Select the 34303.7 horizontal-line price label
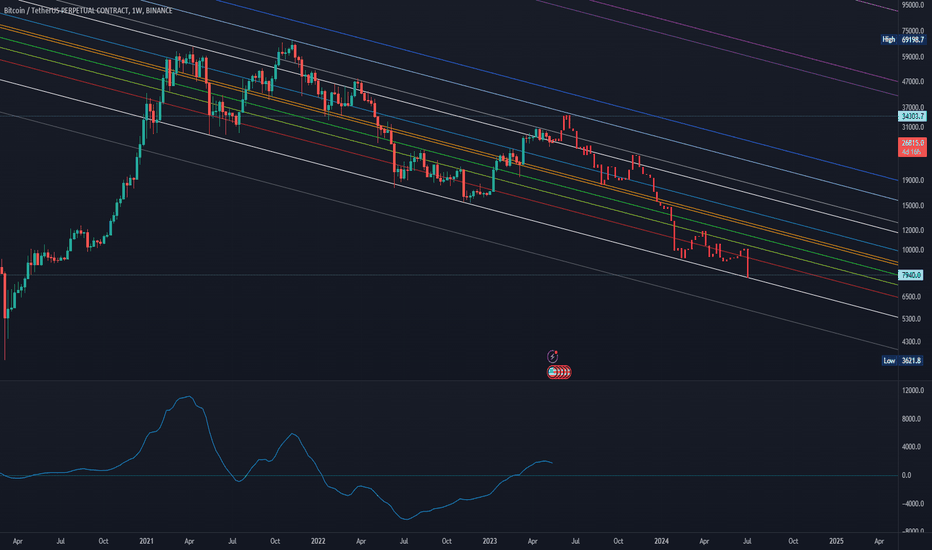The image size is (932, 550). tap(912, 116)
